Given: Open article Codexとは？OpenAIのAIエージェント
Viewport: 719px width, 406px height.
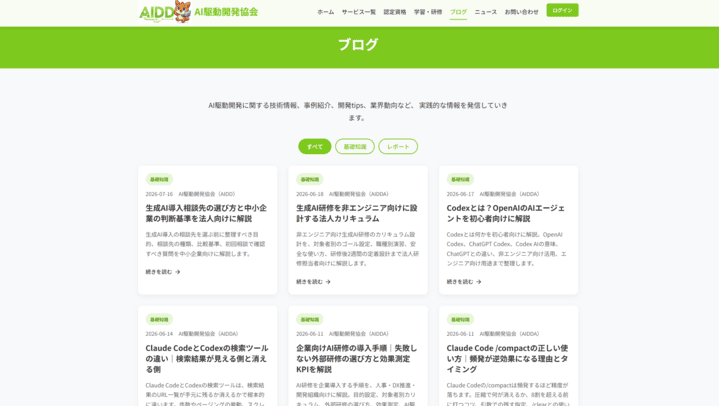Looking at the screenshot, I should click(506, 213).
